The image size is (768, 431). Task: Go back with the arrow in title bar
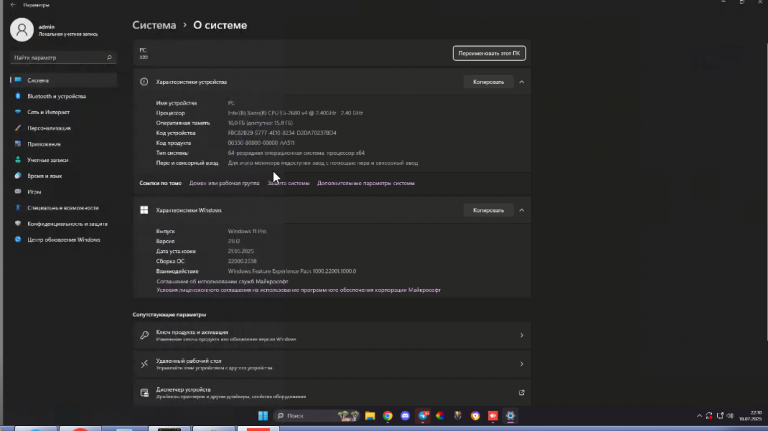[13, 4]
